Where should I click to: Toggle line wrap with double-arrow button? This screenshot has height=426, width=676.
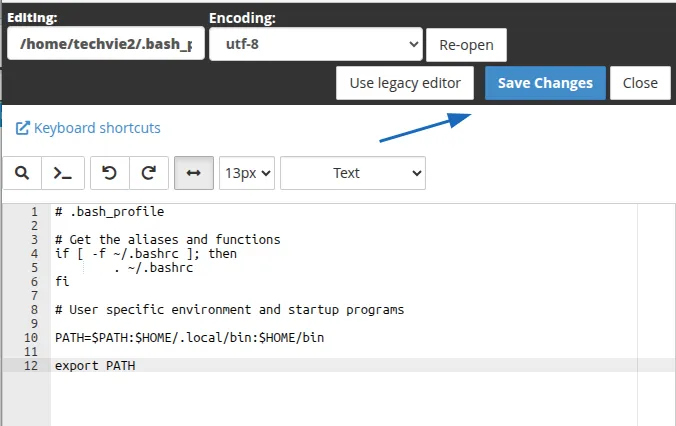tap(194, 173)
